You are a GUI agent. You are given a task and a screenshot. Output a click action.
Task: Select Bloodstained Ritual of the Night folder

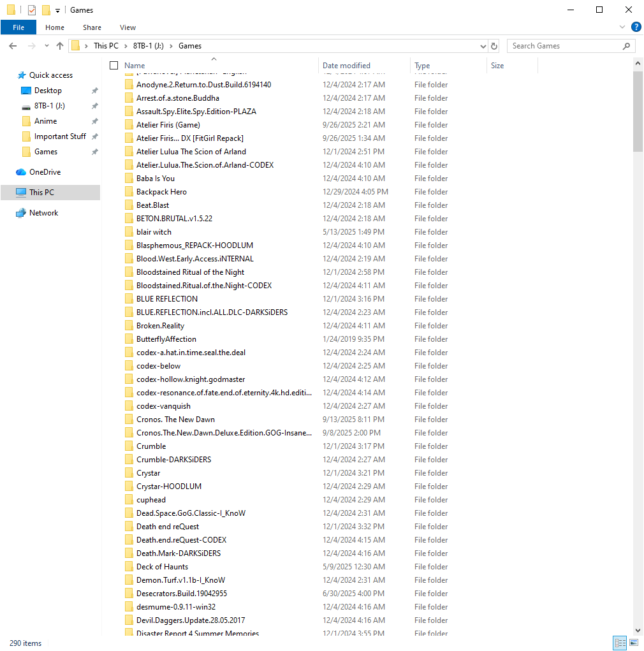tap(190, 272)
